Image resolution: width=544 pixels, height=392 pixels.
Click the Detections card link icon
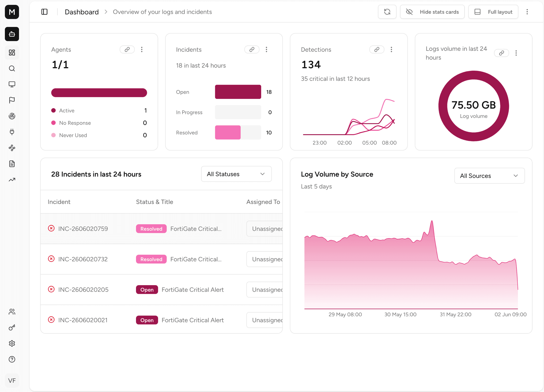(377, 49)
